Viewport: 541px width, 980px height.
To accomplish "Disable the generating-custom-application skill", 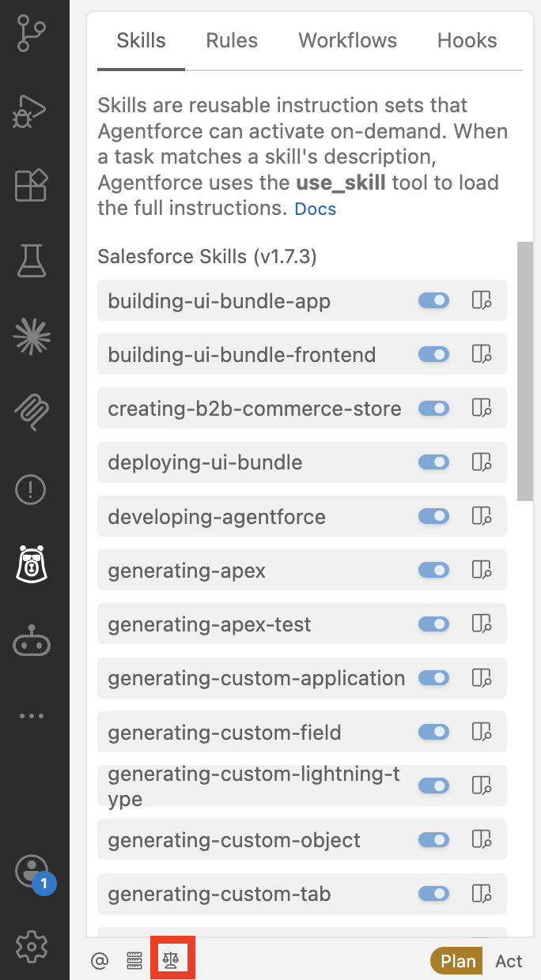I will (433, 677).
